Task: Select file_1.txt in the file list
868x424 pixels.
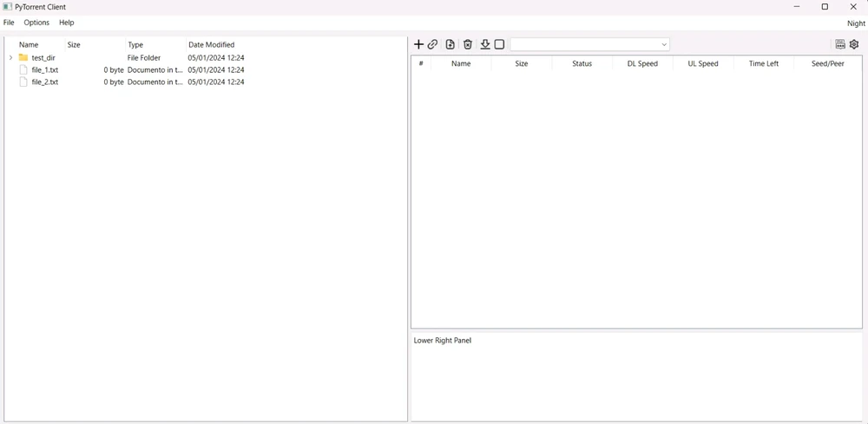Action: [45, 70]
